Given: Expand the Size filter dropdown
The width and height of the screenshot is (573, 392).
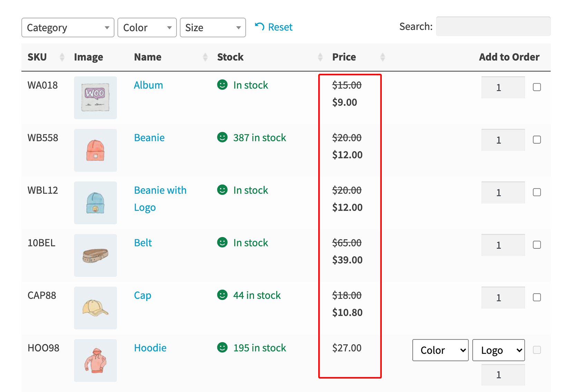Looking at the screenshot, I should pyautogui.click(x=213, y=28).
